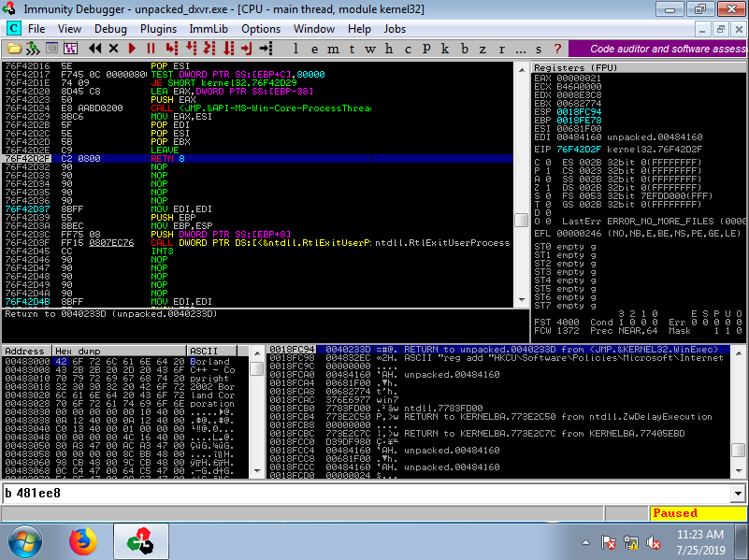Screen dimensions: 749x560
Task: Click disassembly scrollbar up arrow
Action: point(522,70)
